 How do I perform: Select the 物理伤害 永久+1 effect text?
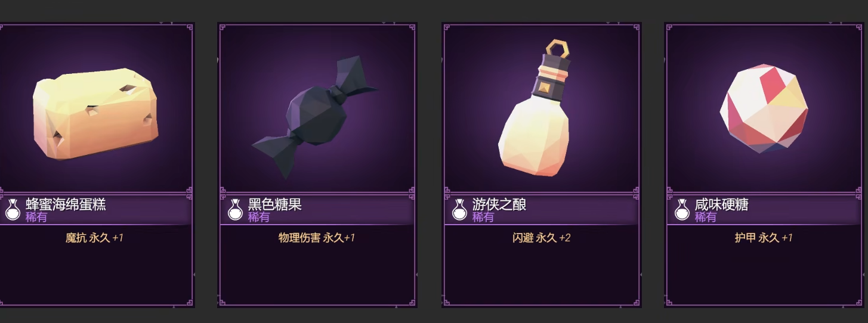click(317, 238)
